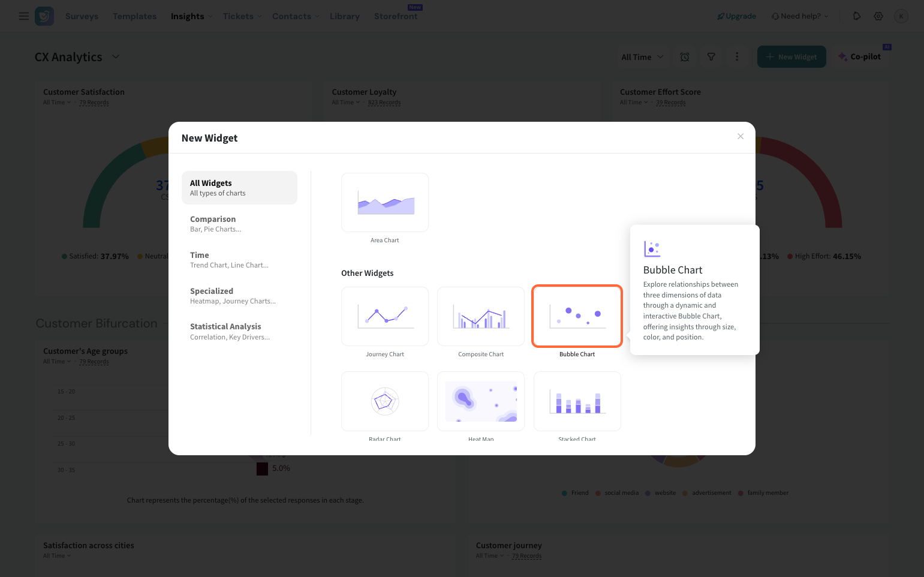This screenshot has width=924, height=577.
Task: Switch to the Comparison category
Action: pos(239,224)
